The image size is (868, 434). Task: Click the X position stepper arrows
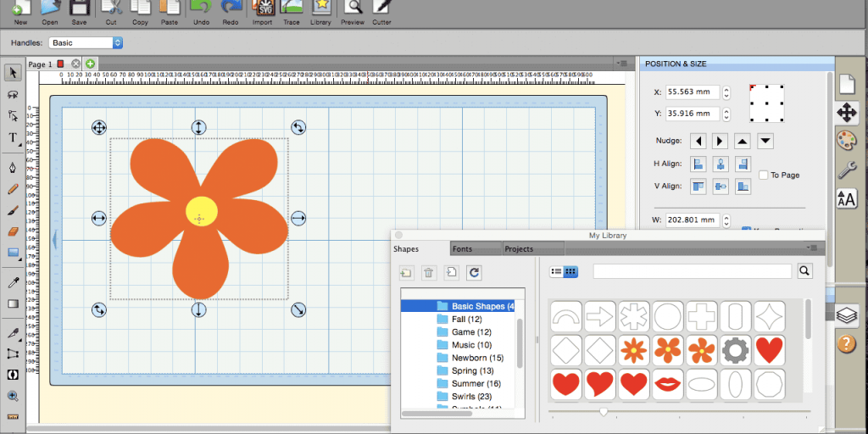tap(726, 92)
